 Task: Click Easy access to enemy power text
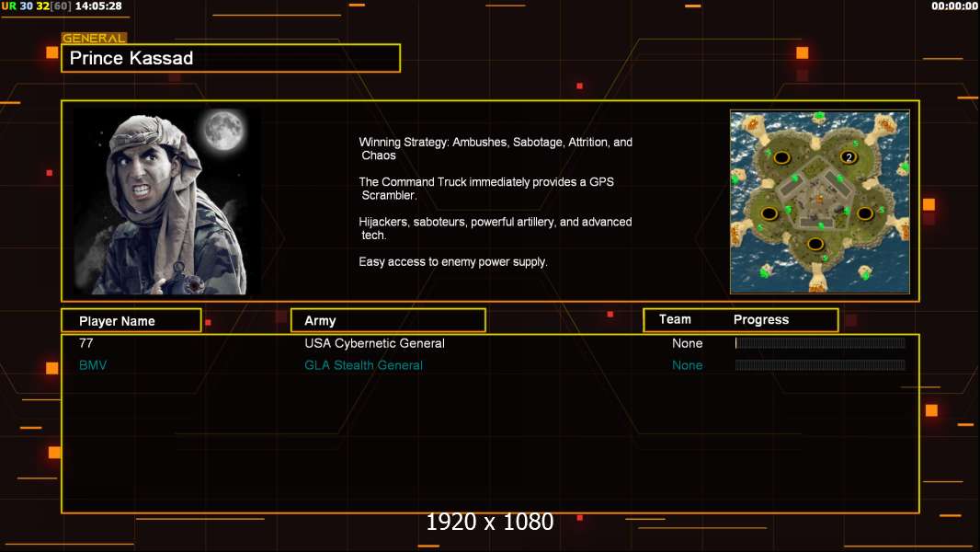click(x=452, y=262)
